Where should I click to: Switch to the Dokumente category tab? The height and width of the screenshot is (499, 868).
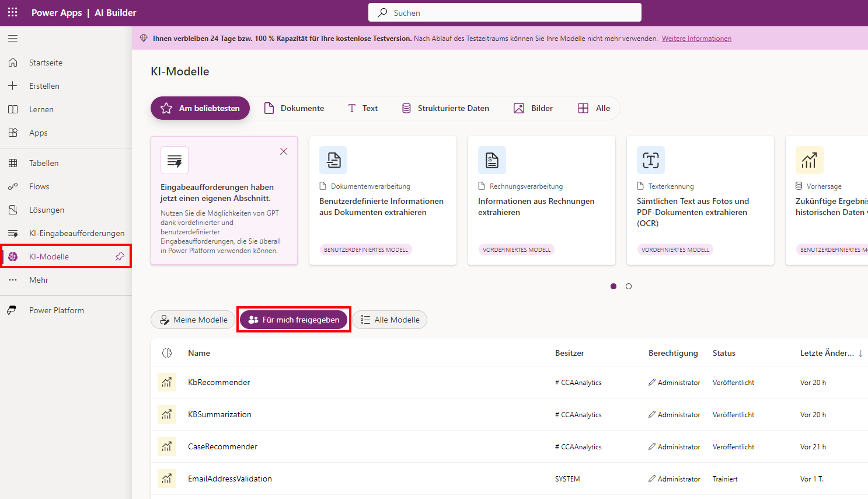[294, 108]
